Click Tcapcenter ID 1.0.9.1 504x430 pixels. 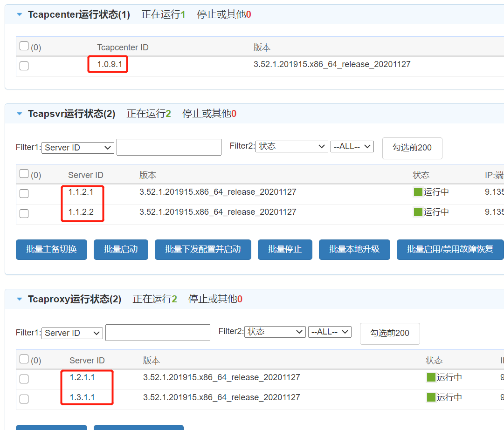click(110, 64)
